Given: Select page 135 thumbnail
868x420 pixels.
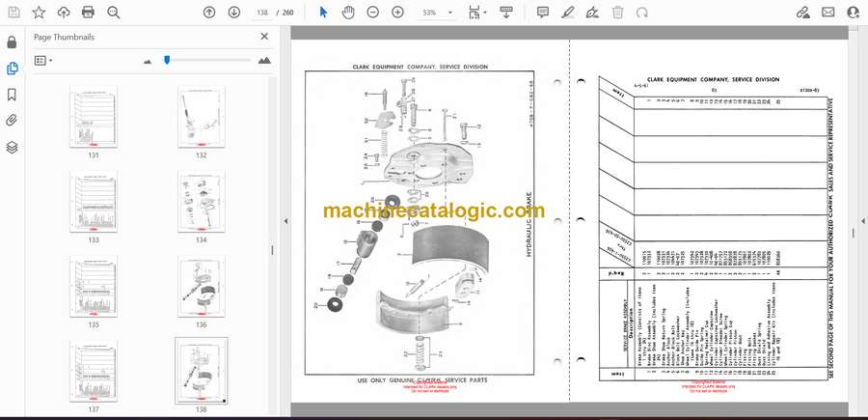Looking at the screenshot, I should (94, 287).
